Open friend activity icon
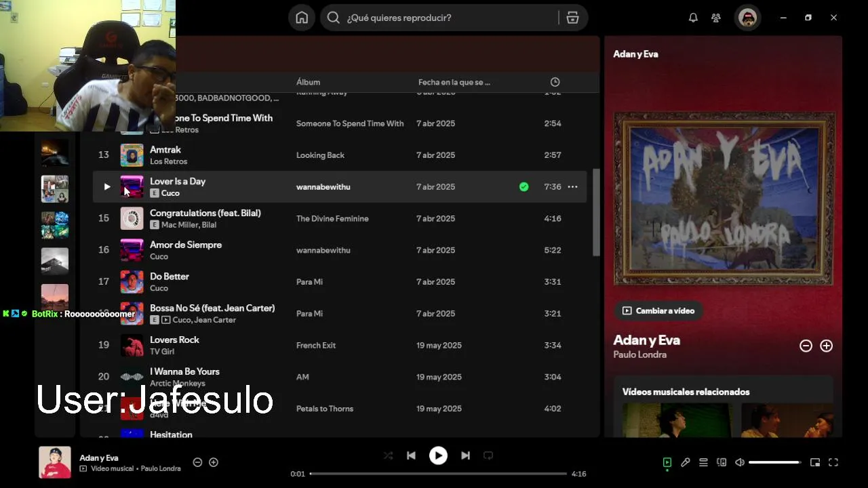Image resolution: width=868 pixels, height=488 pixels. 716,18
